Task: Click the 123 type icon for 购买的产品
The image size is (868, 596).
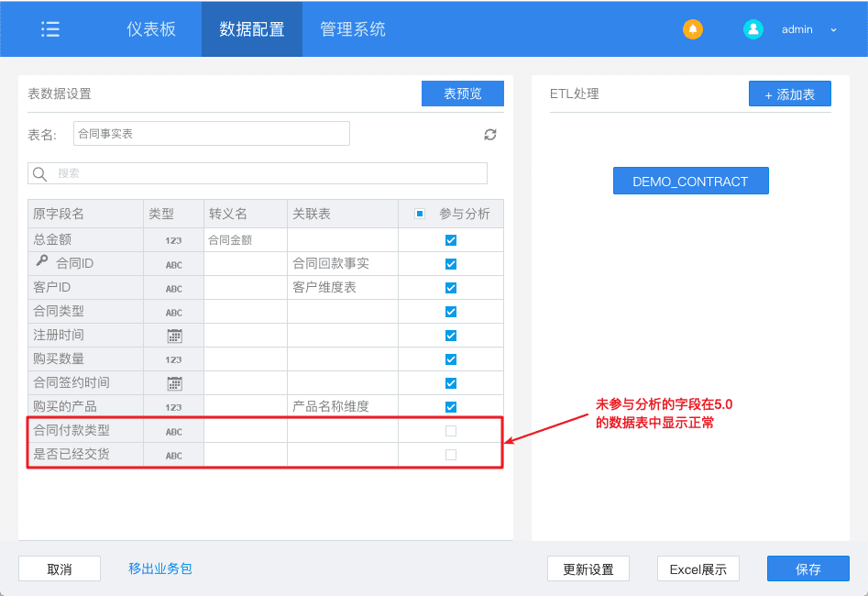Action: tap(173, 407)
